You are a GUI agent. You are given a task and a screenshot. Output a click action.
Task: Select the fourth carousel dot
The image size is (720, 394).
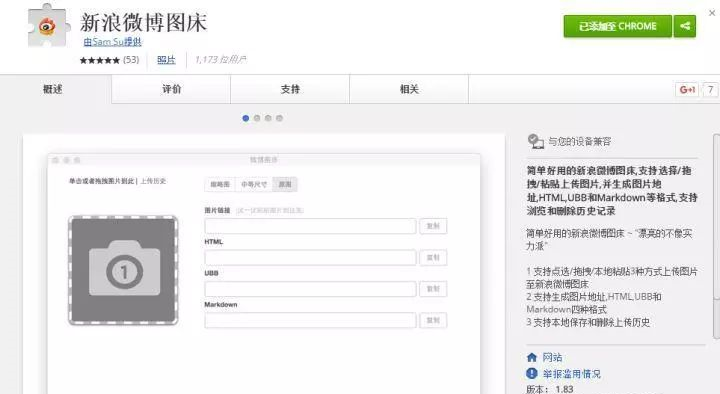(x=279, y=118)
